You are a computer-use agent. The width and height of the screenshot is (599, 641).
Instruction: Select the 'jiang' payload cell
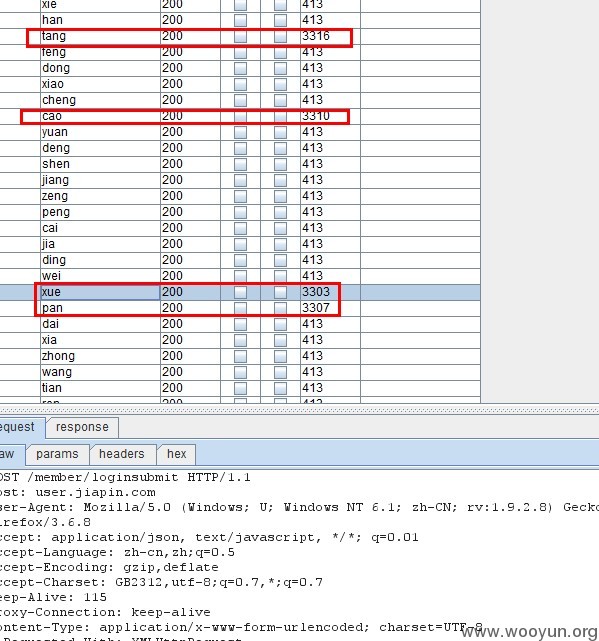coord(100,180)
